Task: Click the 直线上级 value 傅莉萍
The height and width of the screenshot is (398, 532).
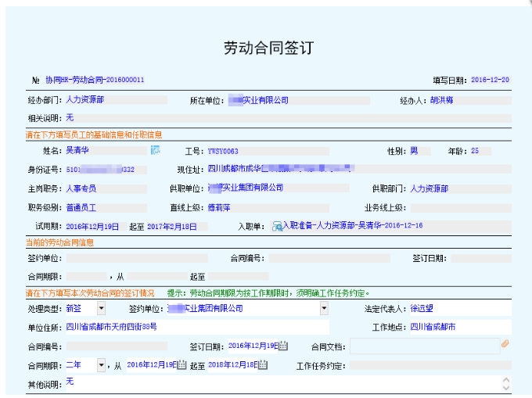Action: 219,207
